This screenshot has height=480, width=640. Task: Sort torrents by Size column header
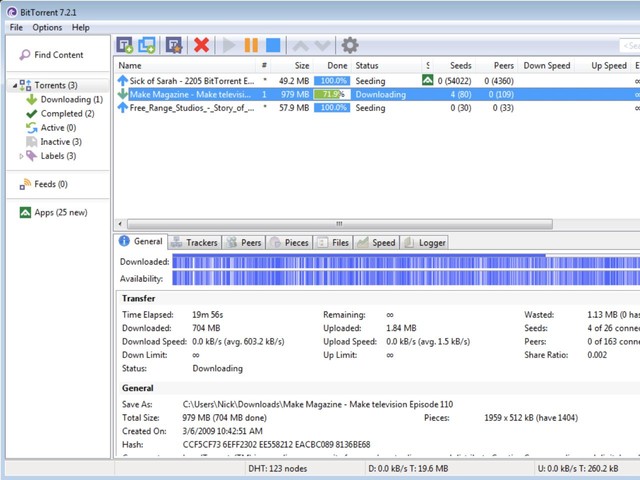pyautogui.click(x=292, y=65)
